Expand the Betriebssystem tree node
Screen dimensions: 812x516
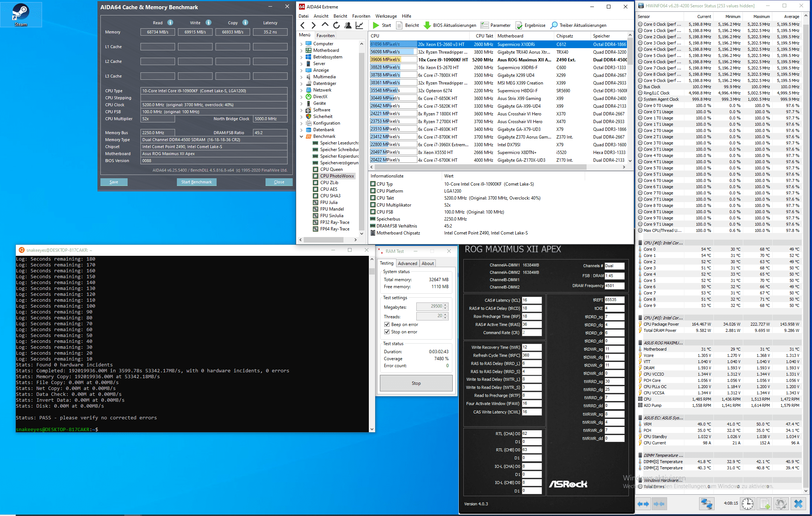click(302, 57)
